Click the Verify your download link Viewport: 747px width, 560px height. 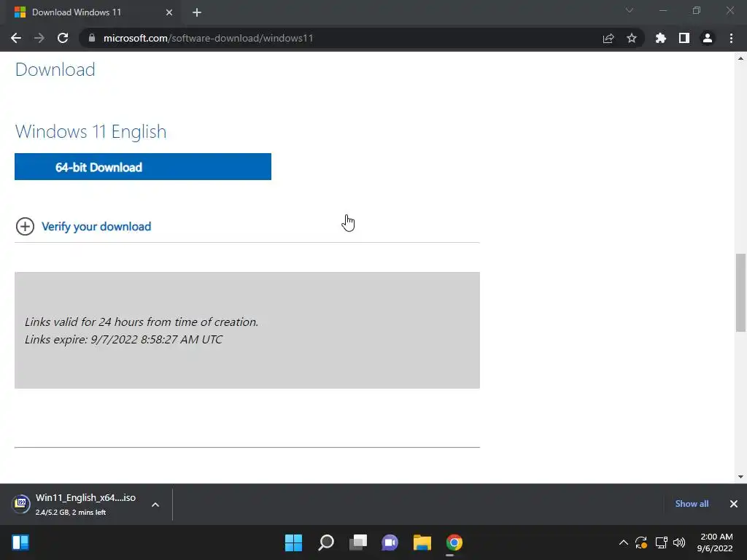(x=96, y=227)
